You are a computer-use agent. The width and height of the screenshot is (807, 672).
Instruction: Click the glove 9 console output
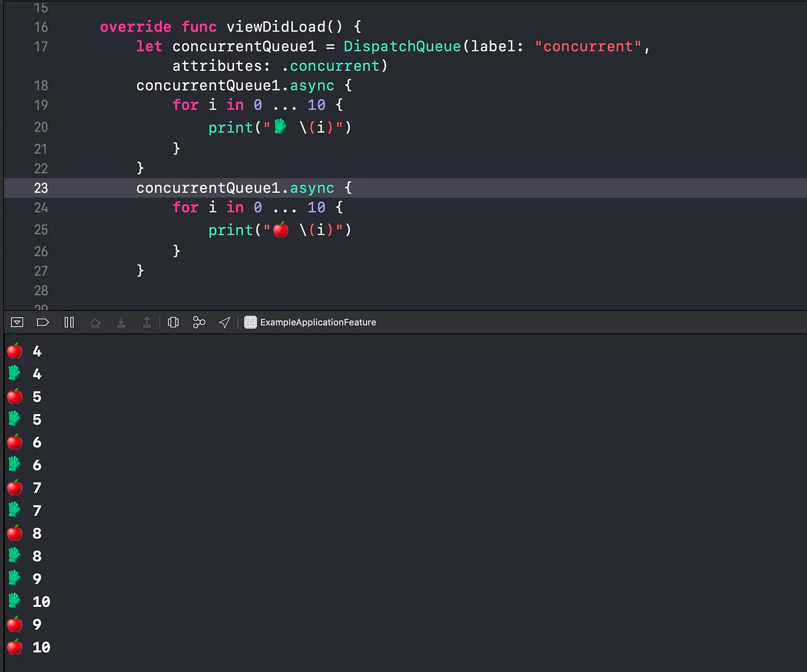click(24, 579)
